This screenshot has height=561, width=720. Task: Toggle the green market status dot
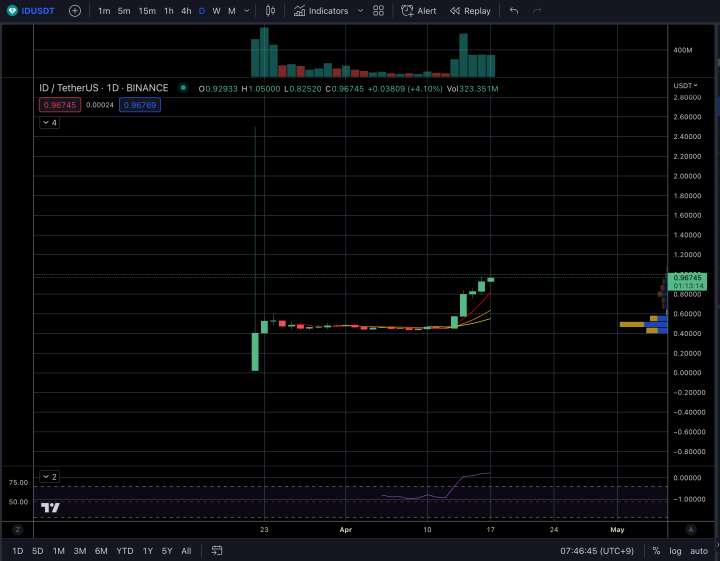tap(183, 88)
